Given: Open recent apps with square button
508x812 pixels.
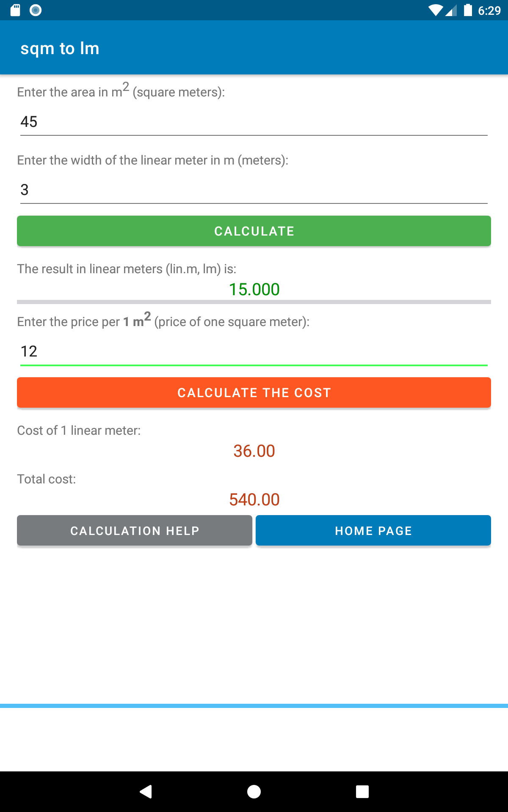Looking at the screenshot, I should 362,791.
